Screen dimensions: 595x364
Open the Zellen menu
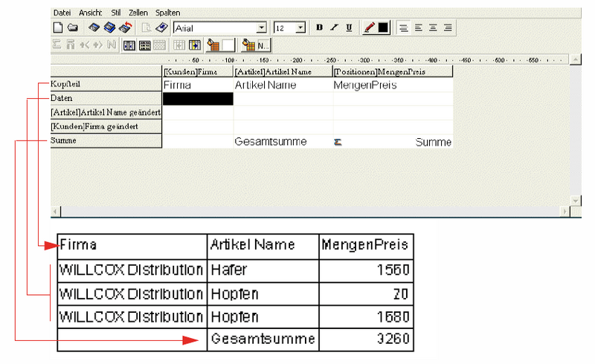click(138, 13)
